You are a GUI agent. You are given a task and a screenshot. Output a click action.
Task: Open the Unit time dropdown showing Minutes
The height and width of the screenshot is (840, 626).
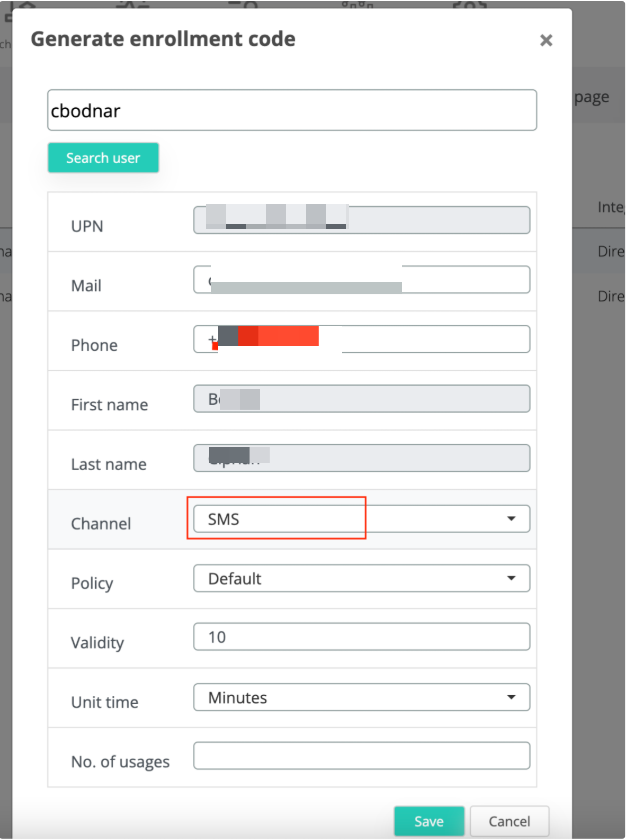tap(360, 697)
